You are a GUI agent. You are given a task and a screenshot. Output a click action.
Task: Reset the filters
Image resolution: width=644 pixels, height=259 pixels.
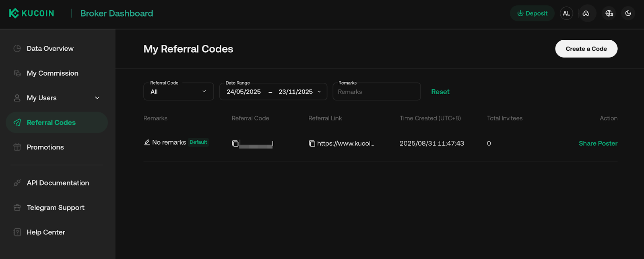click(x=440, y=92)
